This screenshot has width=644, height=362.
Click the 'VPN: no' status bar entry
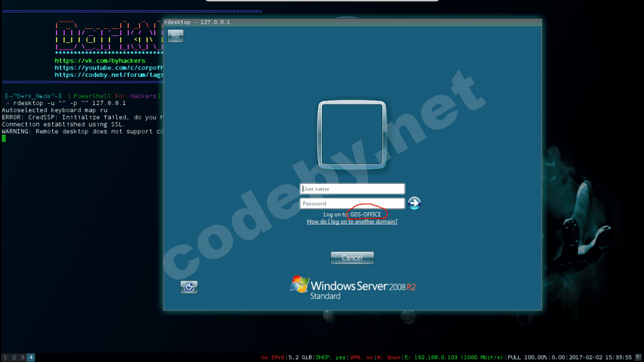(362, 358)
